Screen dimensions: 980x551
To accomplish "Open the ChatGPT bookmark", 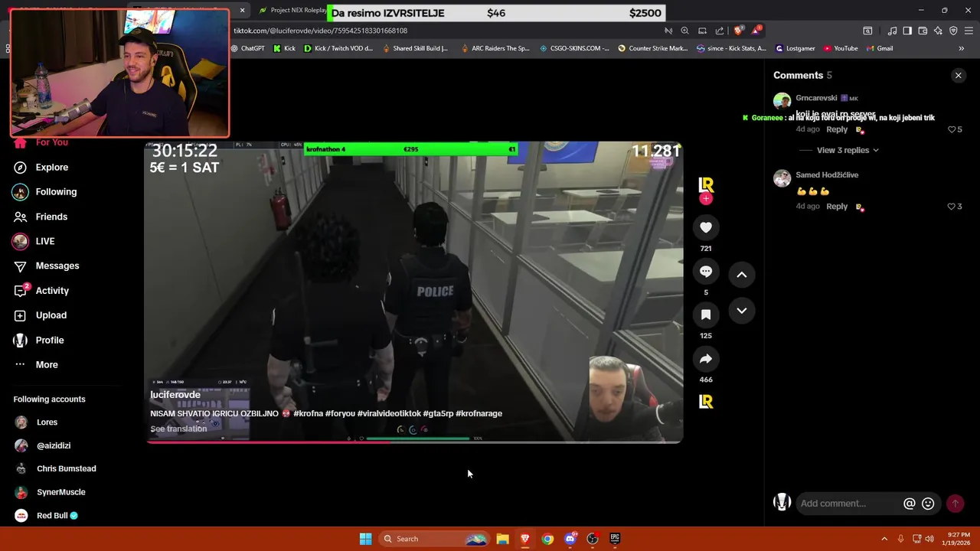I will 247,48.
